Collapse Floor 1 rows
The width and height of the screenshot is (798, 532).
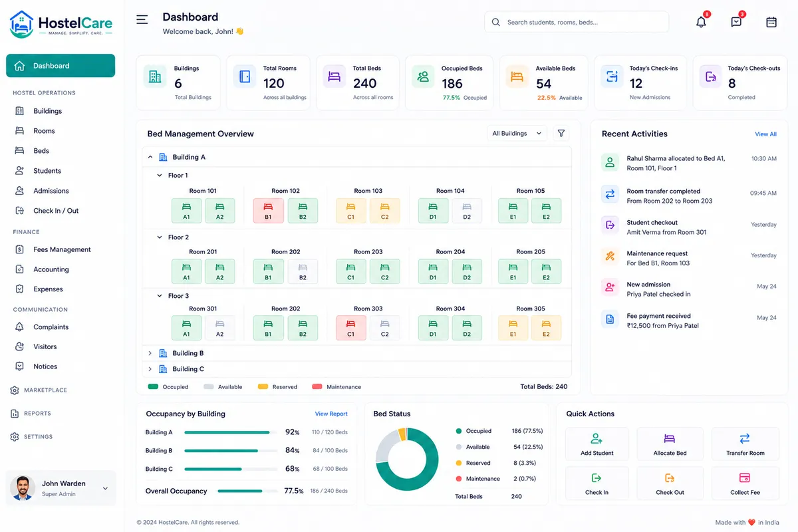click(160, 176)
